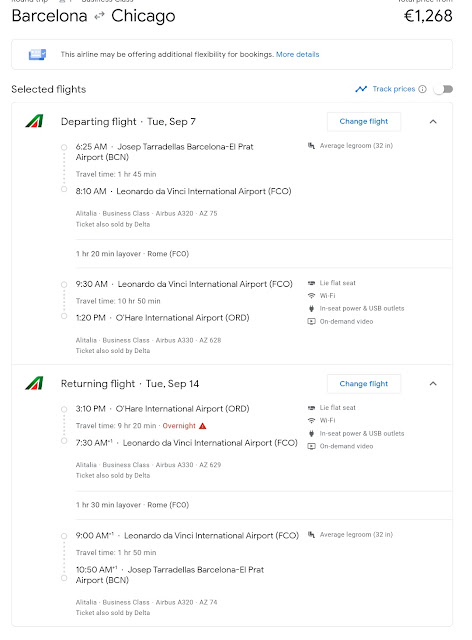Click the Track prices label
Screen dimensions: 472x640
[x=394, y=89]
